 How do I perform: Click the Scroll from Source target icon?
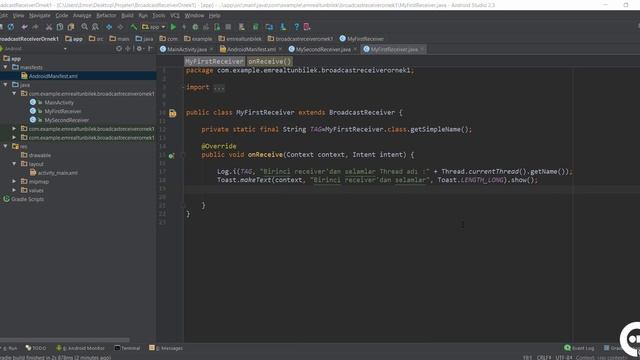coord(119,49)
